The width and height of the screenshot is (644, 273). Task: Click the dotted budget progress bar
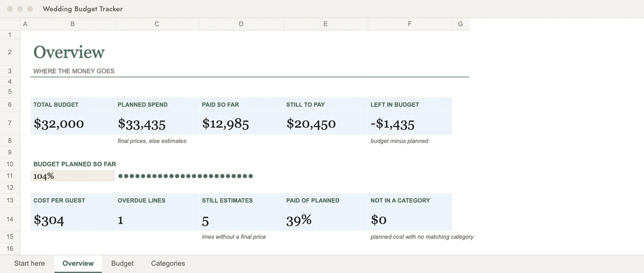[x=185, y=176]
